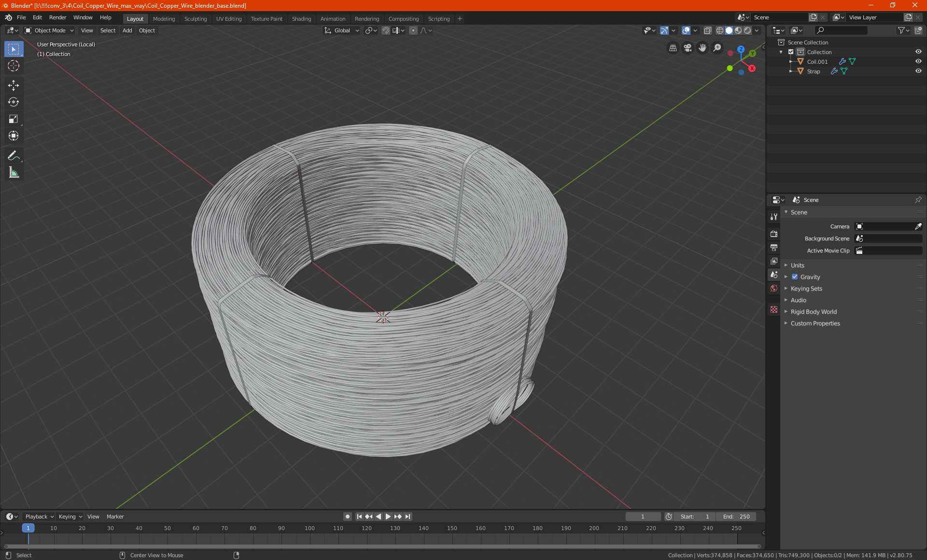Uncheck the Gravity checkbox
Screen dimensions: 927x560
(795, 277)
